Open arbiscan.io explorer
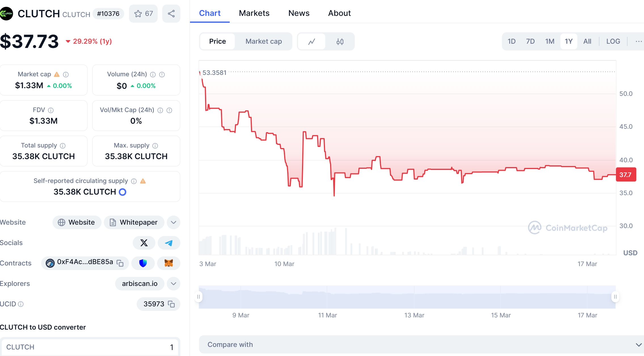 [140, 284]
